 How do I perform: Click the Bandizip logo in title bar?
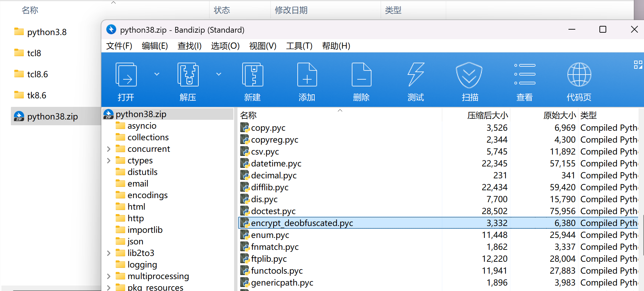tap(111, 30)
